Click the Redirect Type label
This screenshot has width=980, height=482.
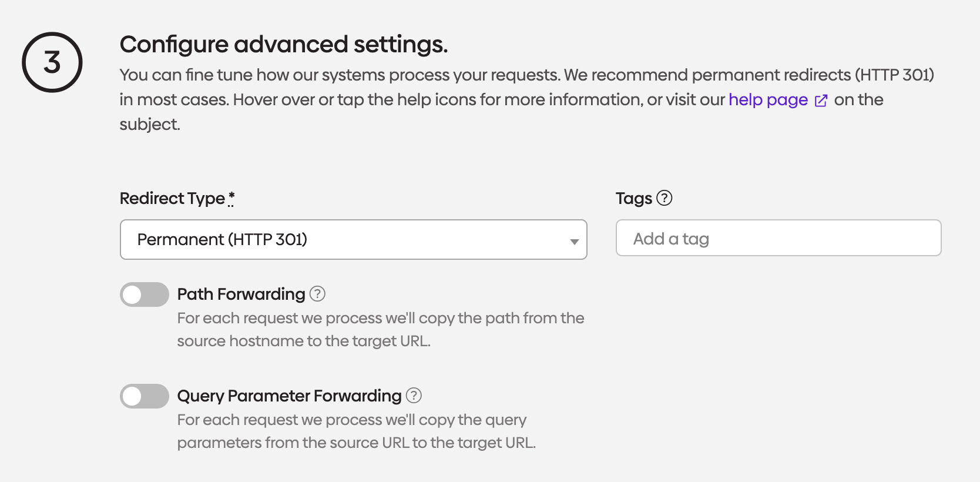tap(172, 198)
